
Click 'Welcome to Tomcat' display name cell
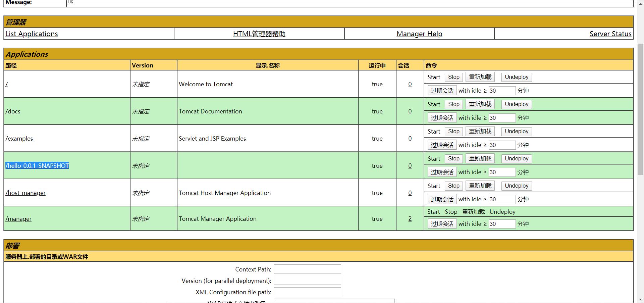tap(268, 84)
